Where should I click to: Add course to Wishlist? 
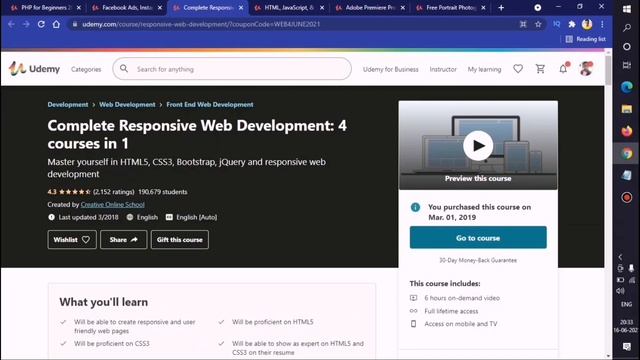[72, 240]
